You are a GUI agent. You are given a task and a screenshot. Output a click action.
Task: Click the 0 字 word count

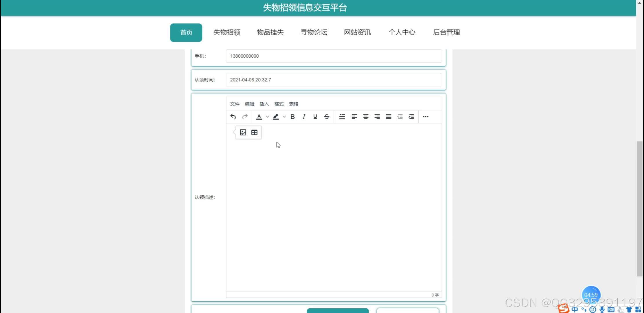435,295
